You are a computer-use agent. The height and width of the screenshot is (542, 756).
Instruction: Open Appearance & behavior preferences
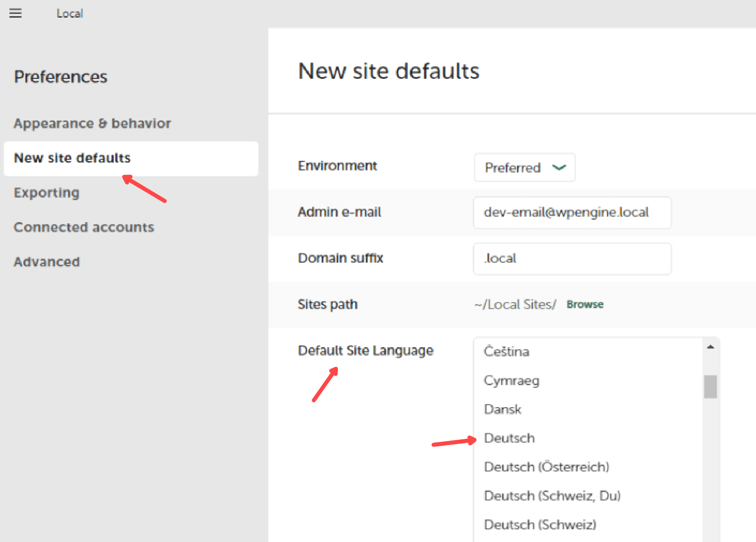click(92, 123)
